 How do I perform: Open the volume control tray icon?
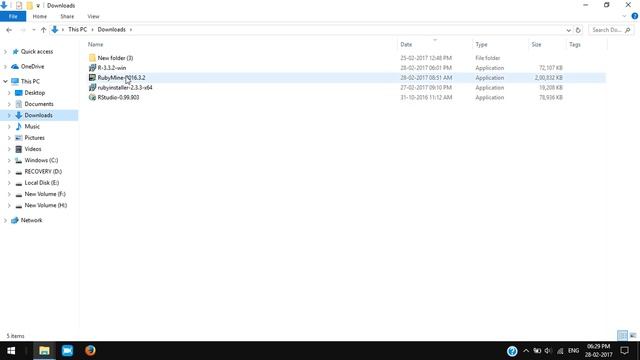pos(548,351)
